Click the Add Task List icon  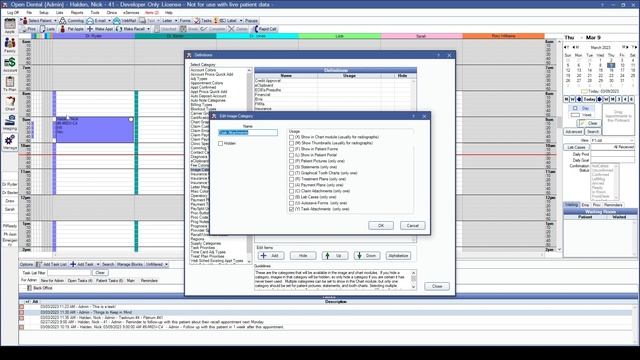pos(39,264)
